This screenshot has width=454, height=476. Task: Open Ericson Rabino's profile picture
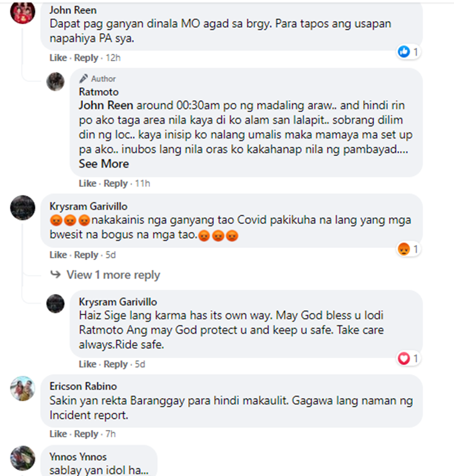click(x=22, y=388)
